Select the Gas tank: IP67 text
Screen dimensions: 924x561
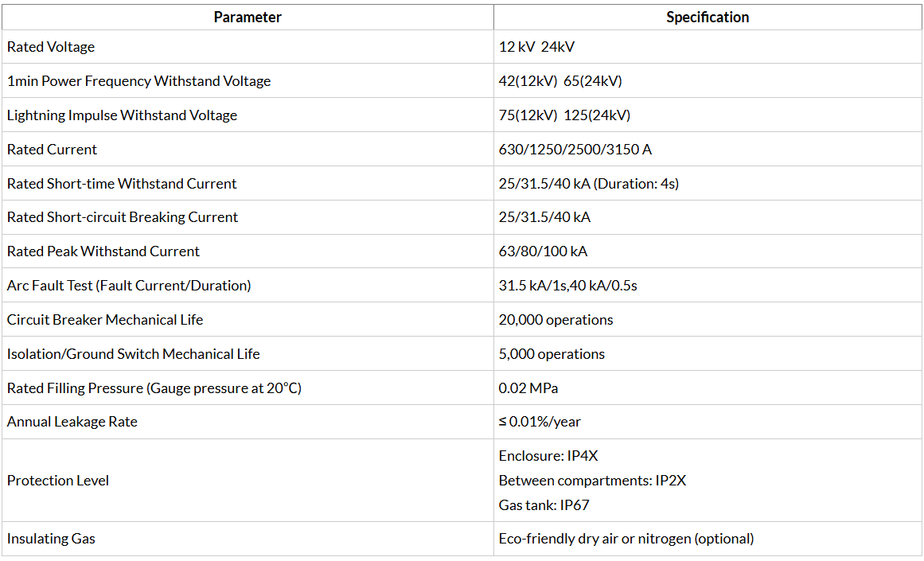pyautogui.click(x=544, y=505)
